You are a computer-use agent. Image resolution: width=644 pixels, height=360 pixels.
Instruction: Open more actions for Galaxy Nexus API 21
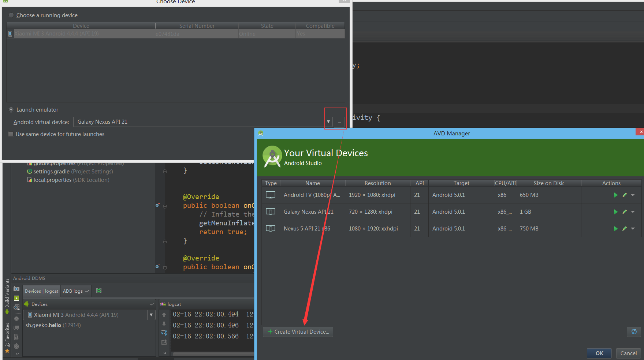coord(633,212)
